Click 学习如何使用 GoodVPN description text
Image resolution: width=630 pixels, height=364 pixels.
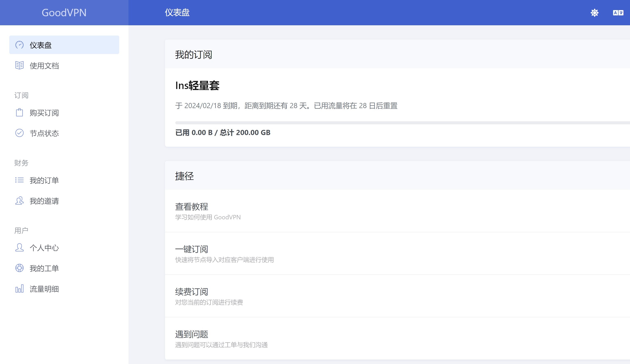pos(208,217)
